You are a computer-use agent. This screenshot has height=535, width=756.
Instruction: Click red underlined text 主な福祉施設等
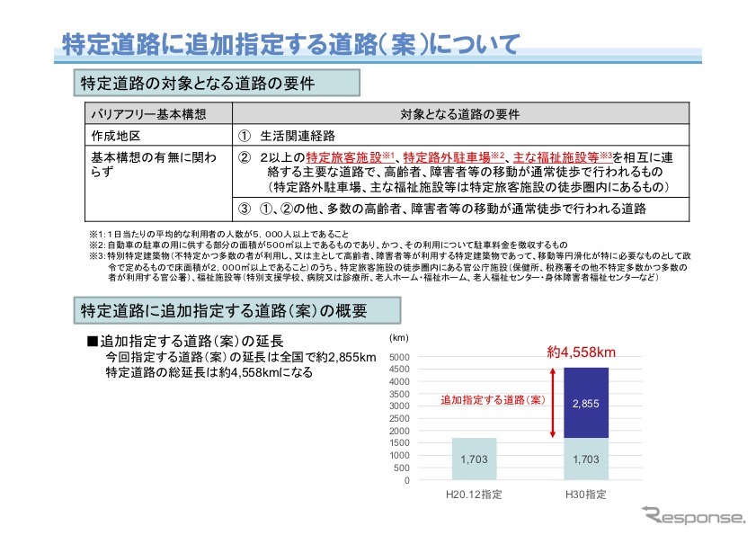pyautogui.click(x=556, y=157)
